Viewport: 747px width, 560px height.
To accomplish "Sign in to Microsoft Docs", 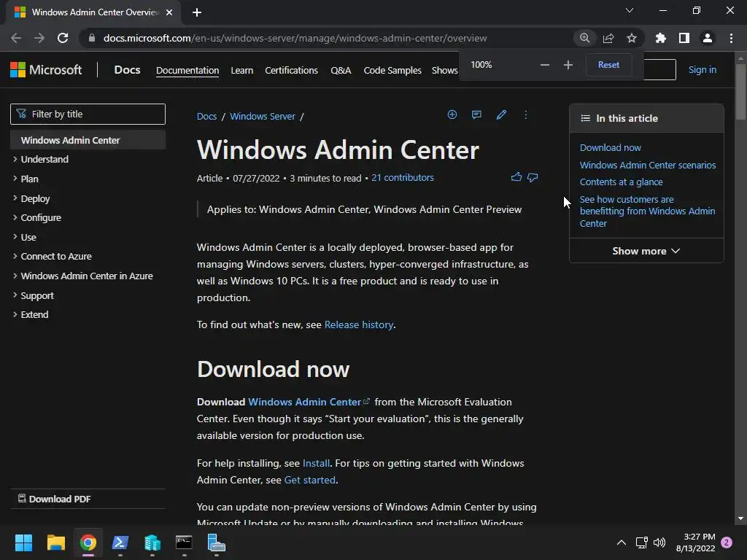I will [x=703, y=69].
